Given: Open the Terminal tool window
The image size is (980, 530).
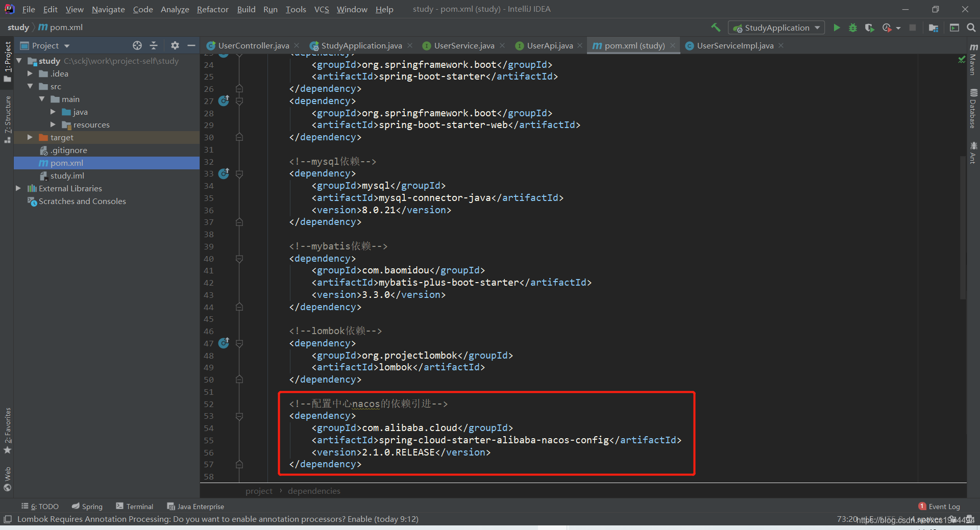Looking at the screenshot, I should [x=134, y=507].
